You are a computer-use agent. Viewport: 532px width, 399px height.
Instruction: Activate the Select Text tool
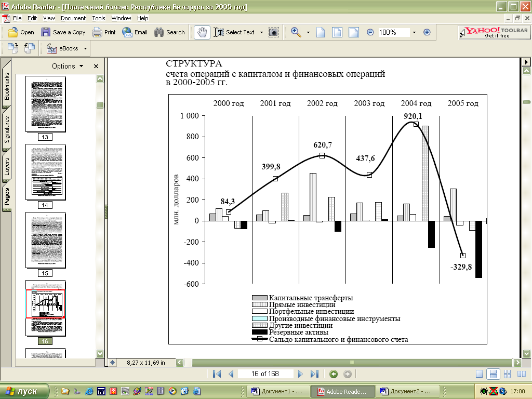tap(234, 32)
